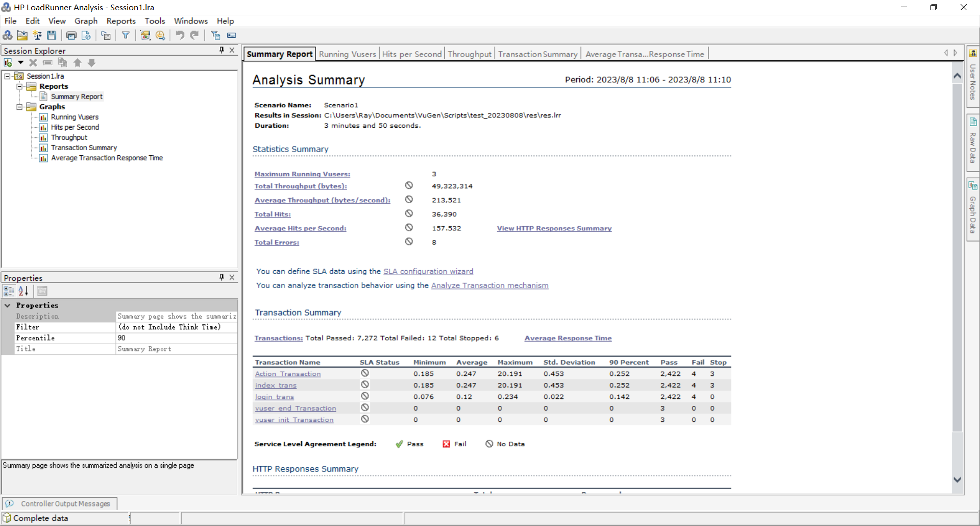Open the Action_Transaction link
The height and width of the screenshot is (526, 980).
click(x=288, y=374)
